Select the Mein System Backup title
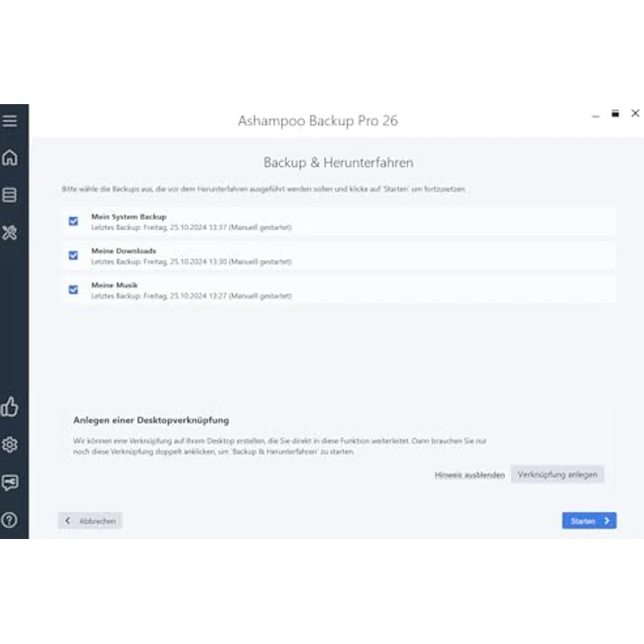 129,216
